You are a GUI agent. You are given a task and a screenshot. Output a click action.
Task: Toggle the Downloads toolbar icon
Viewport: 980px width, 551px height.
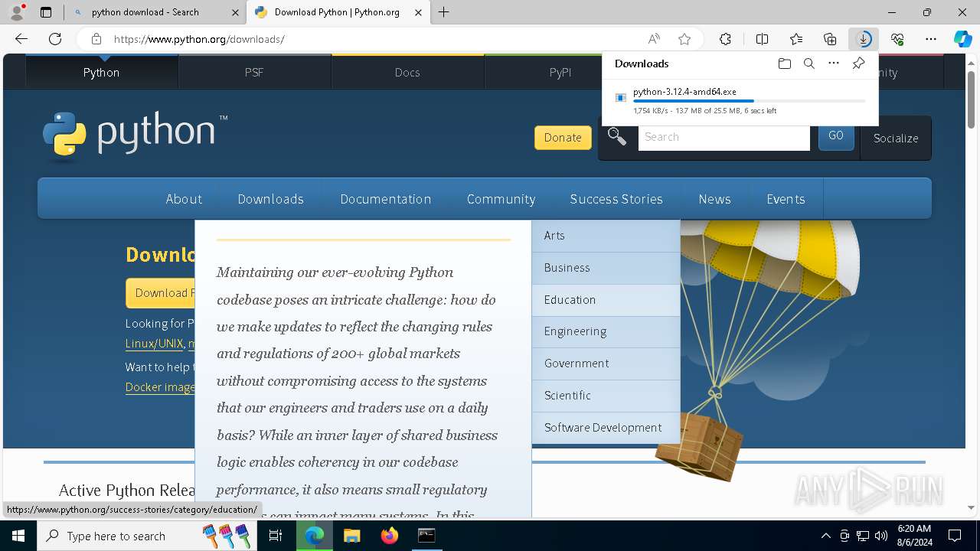tap(864, 39)
